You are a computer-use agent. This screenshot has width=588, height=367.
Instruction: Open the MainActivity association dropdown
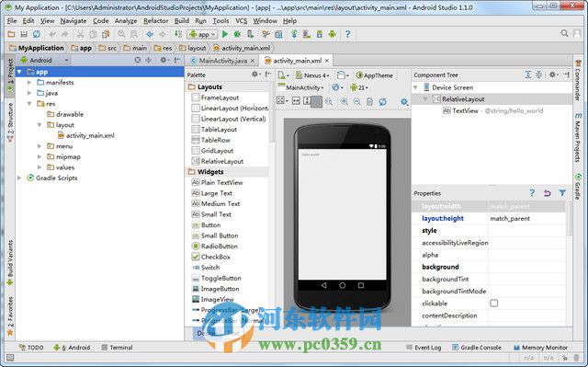point(301,87)
